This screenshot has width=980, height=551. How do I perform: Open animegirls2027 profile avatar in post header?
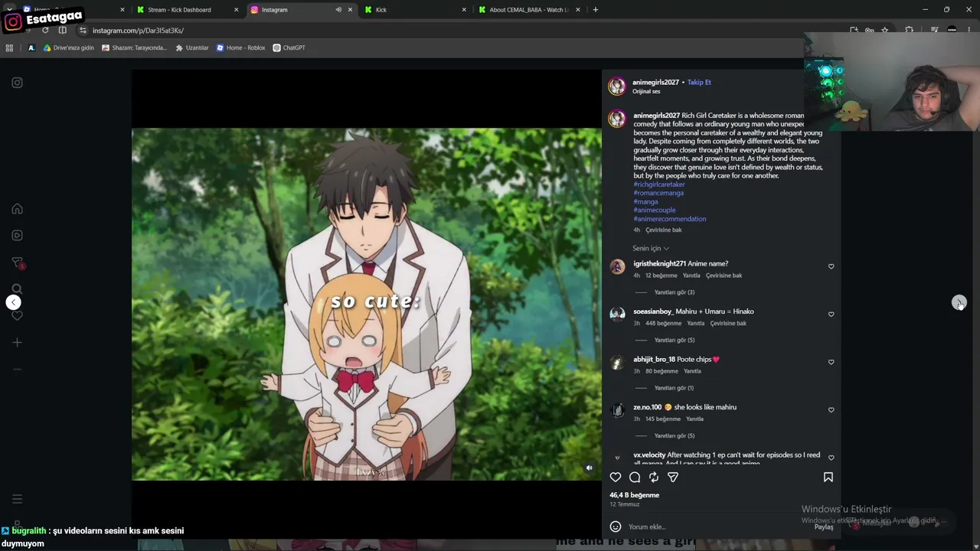616,86
